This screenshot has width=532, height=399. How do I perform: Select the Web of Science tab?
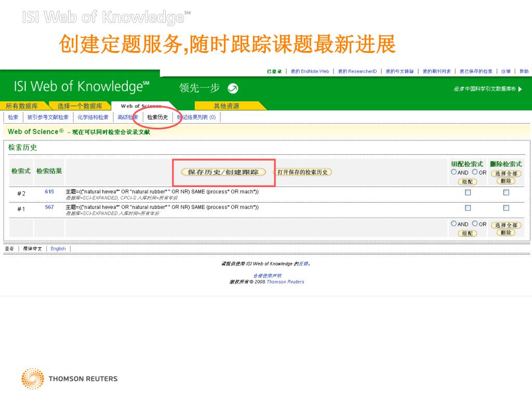(x=141, y=106)
